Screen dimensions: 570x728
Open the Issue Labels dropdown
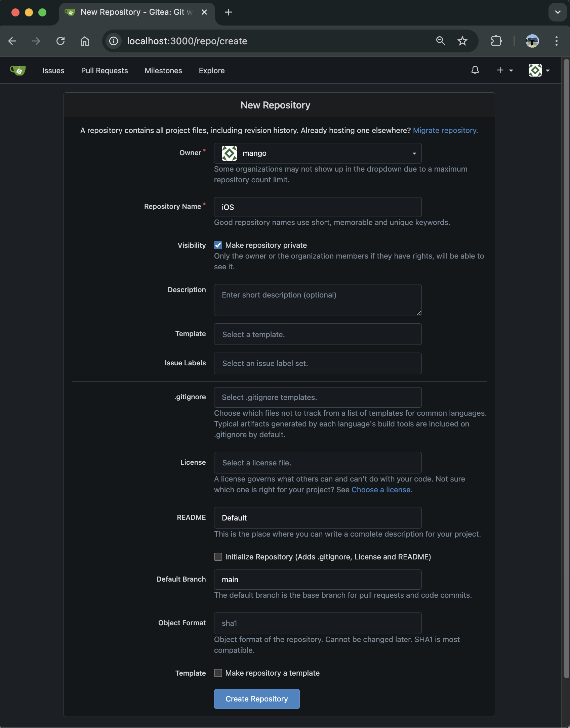pyautogui.click(x=318, y=363)
